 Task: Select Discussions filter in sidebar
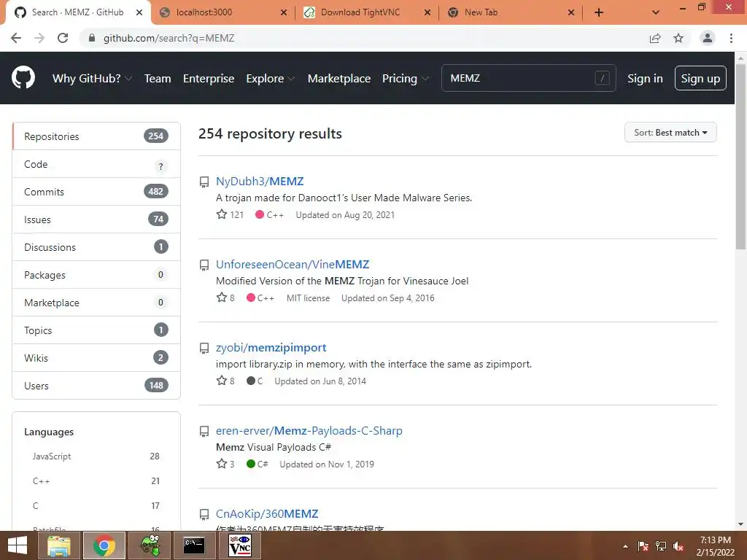96,247
